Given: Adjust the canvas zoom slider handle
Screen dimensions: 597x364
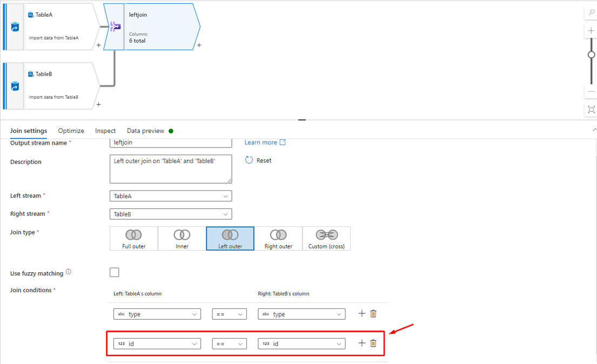Looking at the screenshot, I should coord(591,55).
